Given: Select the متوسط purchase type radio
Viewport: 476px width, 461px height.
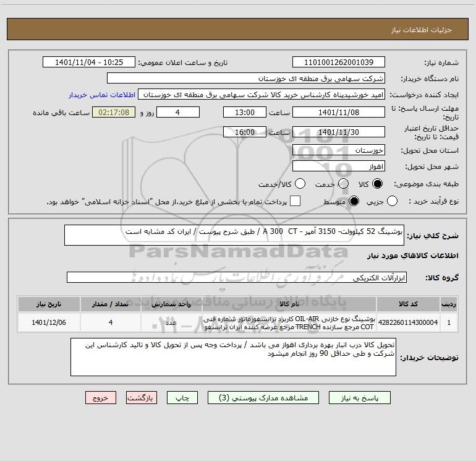Looking at the screenshot, I should pyautogui.click(x=355, y=201).
